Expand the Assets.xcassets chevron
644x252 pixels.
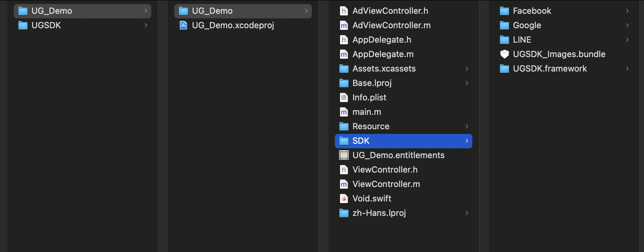(x=467, y=69)
